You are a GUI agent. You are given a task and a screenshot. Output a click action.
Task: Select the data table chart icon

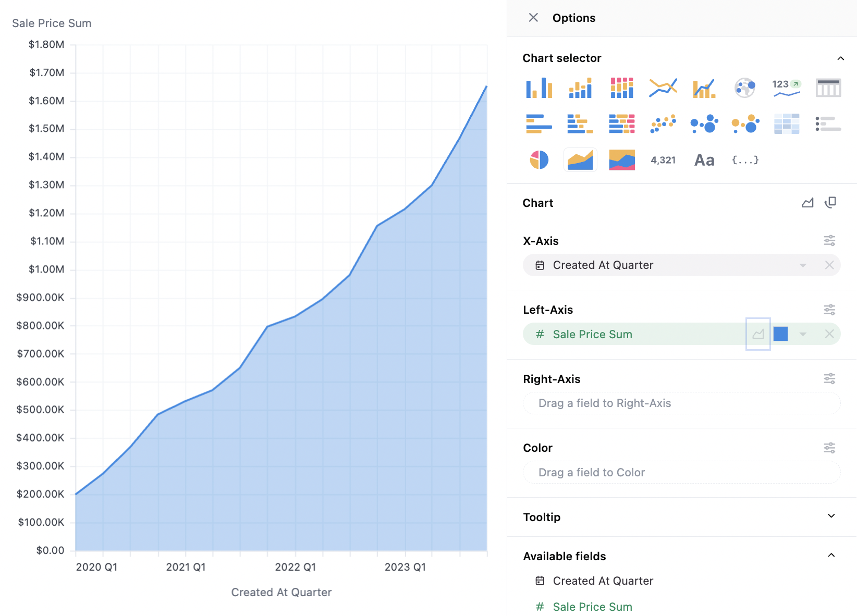click(x=828, y=88)
